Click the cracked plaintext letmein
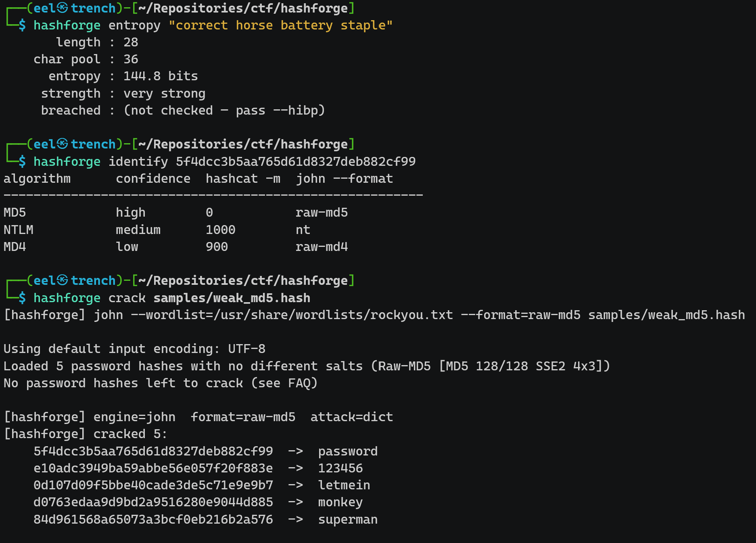 pyautogui.click(x=344, y=485)
